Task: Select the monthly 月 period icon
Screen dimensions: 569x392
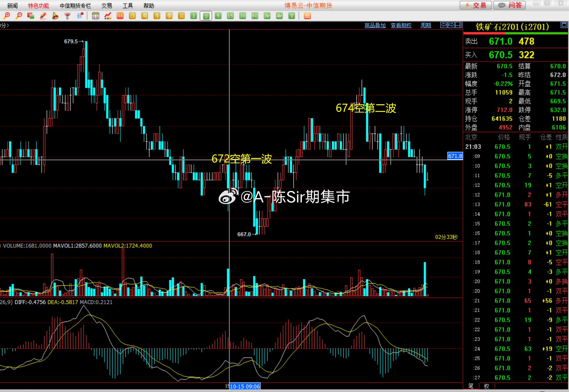Action: coord(157,16)
